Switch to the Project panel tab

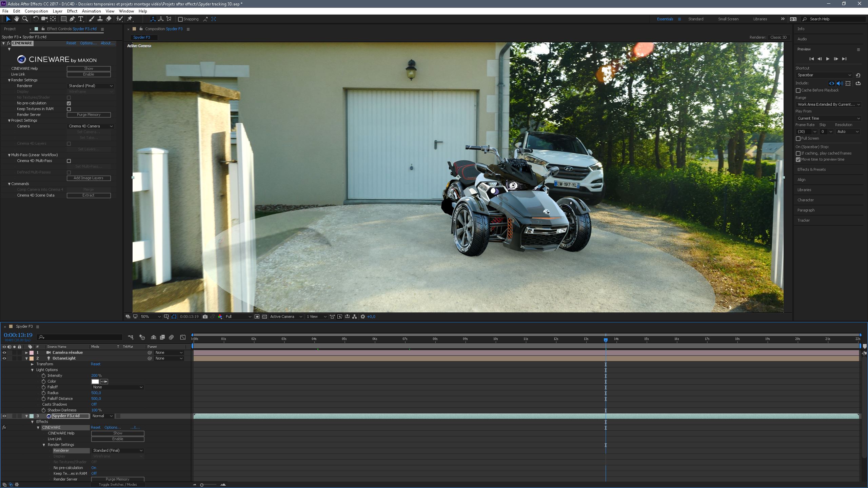(x=10, y=29)
